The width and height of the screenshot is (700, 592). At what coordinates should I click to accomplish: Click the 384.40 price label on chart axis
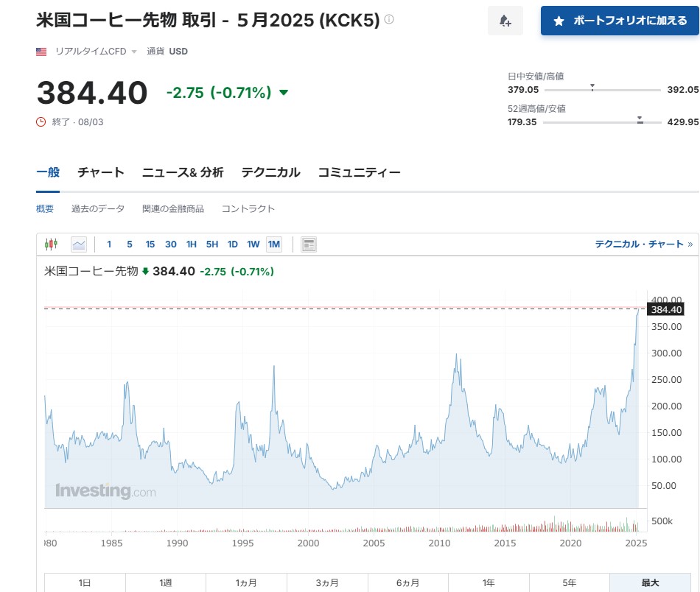(666, 309)
